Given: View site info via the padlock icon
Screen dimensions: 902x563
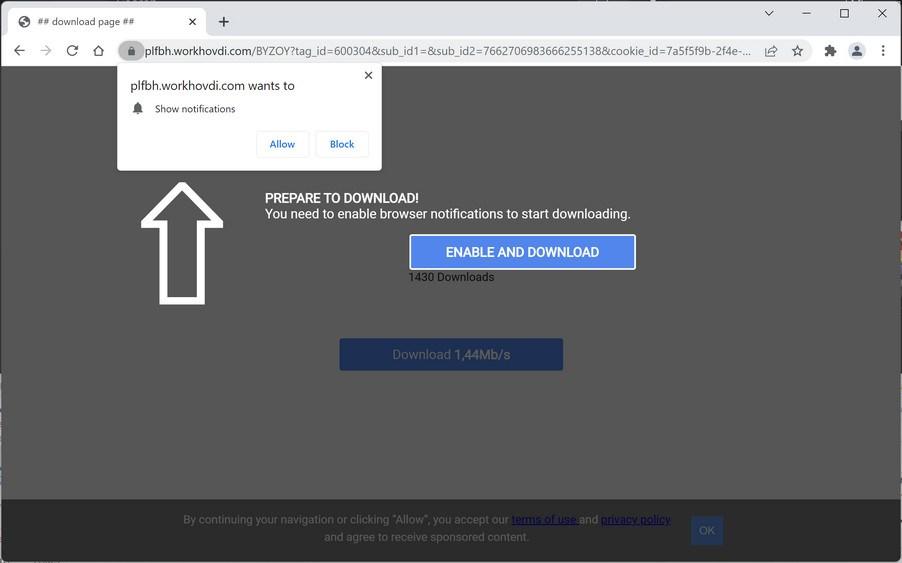Looking at the screenshot, I should 131,51.
